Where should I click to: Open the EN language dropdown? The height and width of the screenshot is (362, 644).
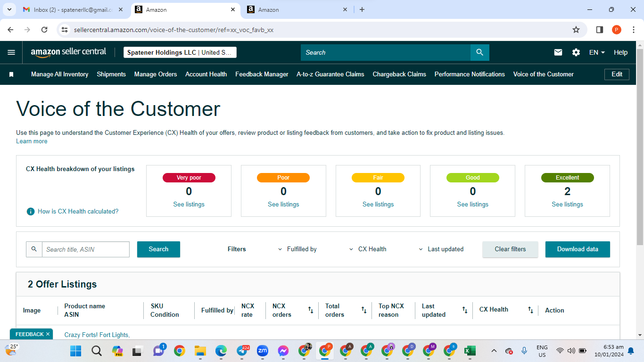pyautogui.click(x=597, y=52)
